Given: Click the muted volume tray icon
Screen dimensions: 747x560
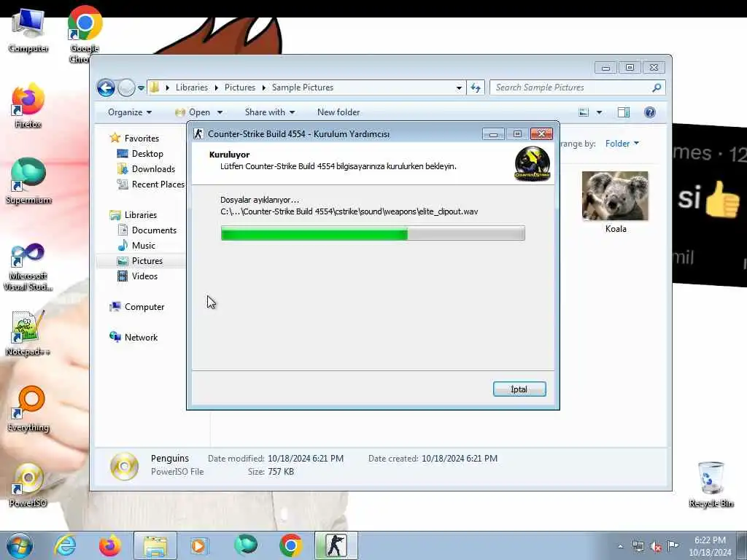Looking at the screenshot, I should tap(656, 547).
